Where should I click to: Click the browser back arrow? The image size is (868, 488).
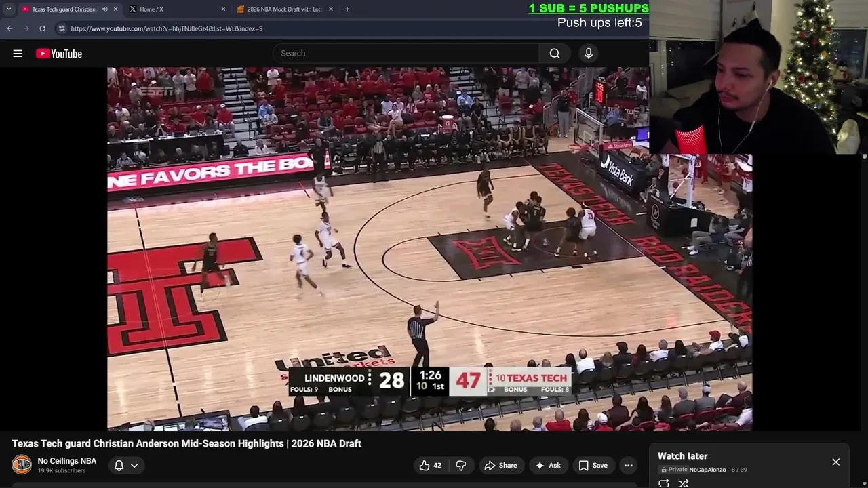point(9,28)
